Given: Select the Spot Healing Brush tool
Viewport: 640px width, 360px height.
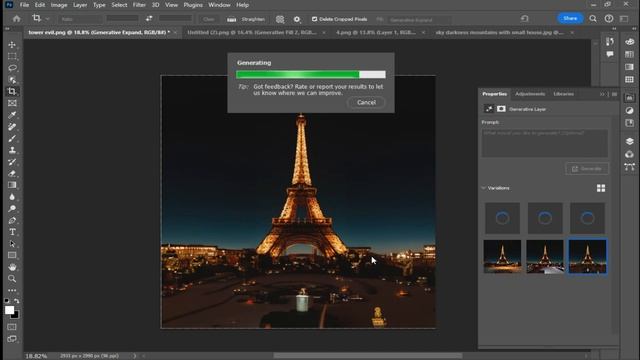Looking at the screenshot, I should click(x=12, y=127).
